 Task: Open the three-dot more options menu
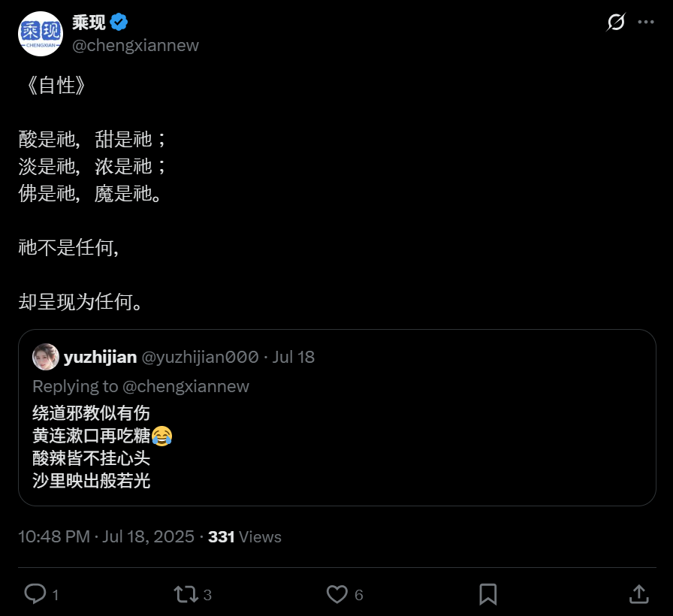(645, 22)
